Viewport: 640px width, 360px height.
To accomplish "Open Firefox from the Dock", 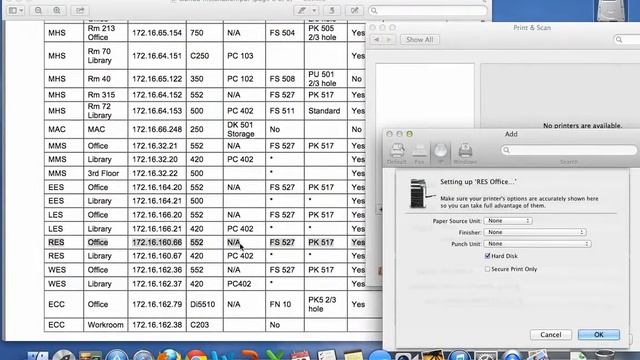I will 169,355.
